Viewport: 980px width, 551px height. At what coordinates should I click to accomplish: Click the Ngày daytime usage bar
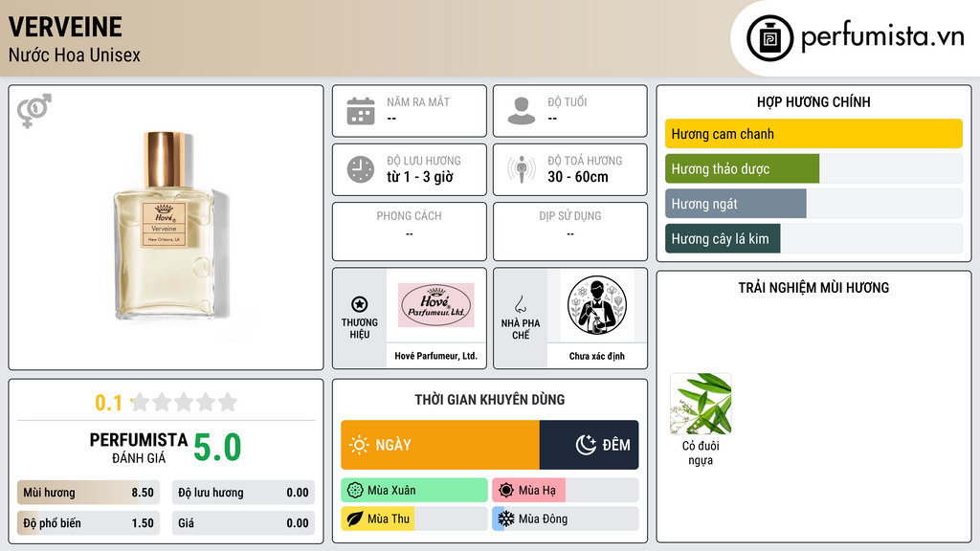(x=440, y=445)
